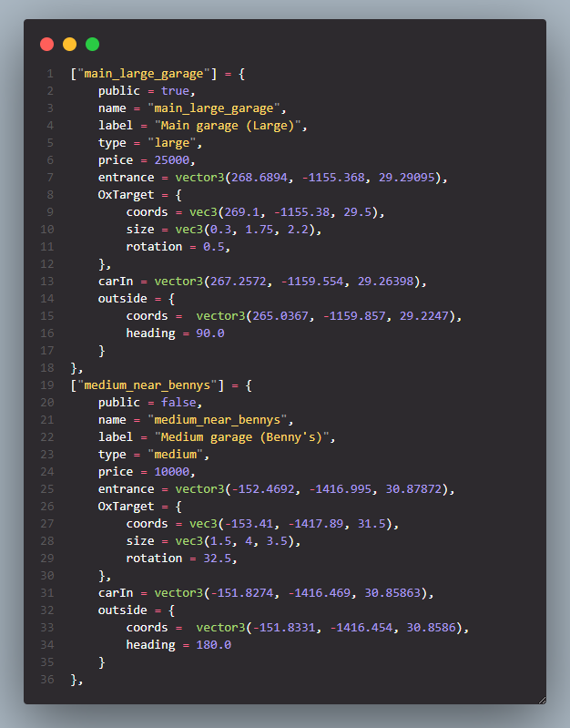Click the value false on line 20

pos(178,403)
